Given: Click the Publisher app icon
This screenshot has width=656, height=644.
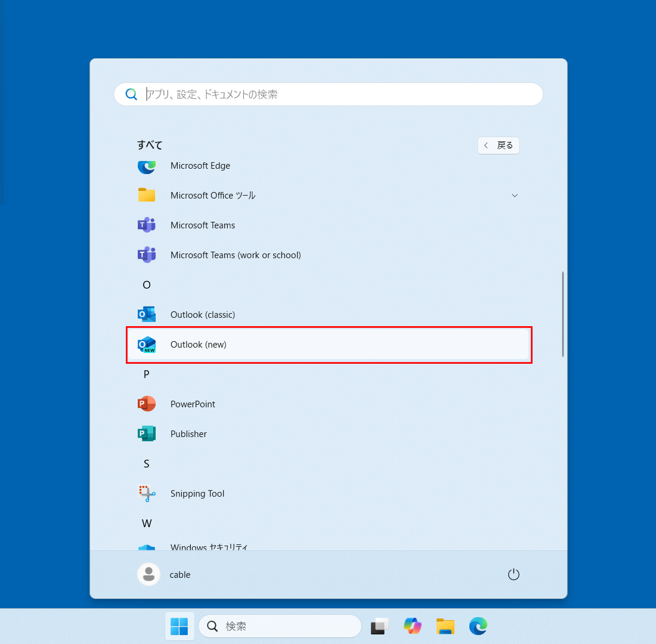Looking at the screenshot, I should click(x=147, y=434).
